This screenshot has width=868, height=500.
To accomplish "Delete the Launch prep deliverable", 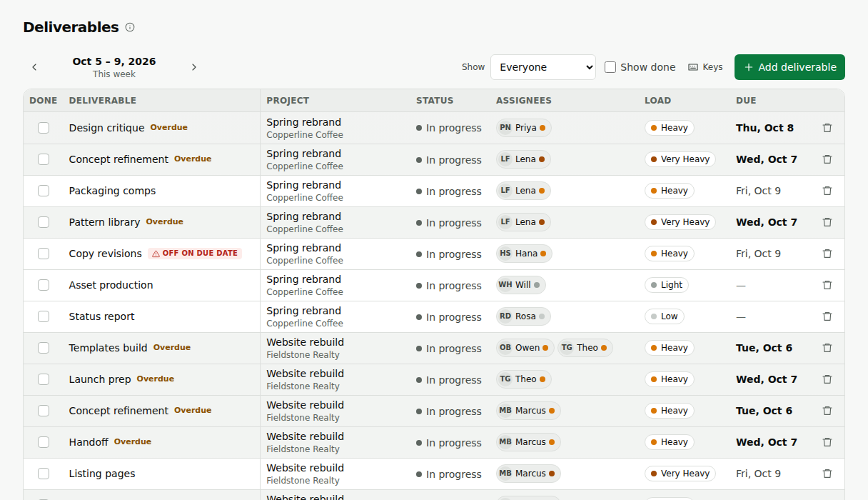I will pos(827,379).
